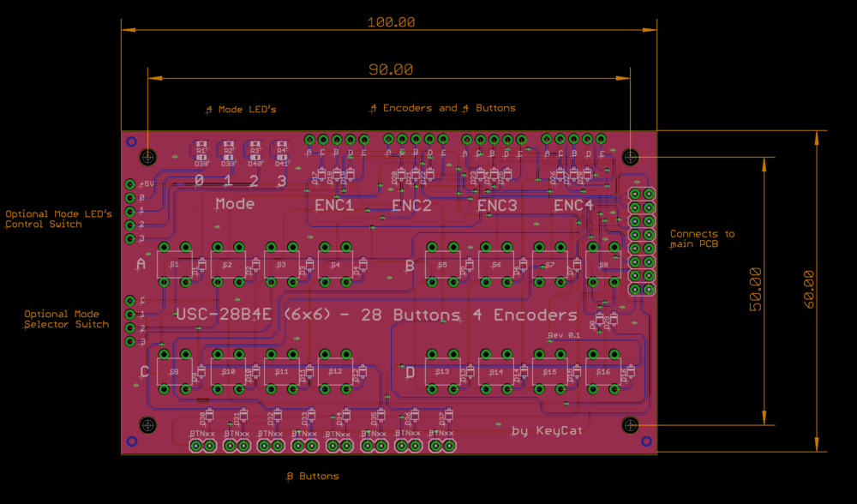The width and height of the screenshot is (857, 504).
Task: Select tactile switch S14
Action: pyautogui.click(x=495, y=372)
